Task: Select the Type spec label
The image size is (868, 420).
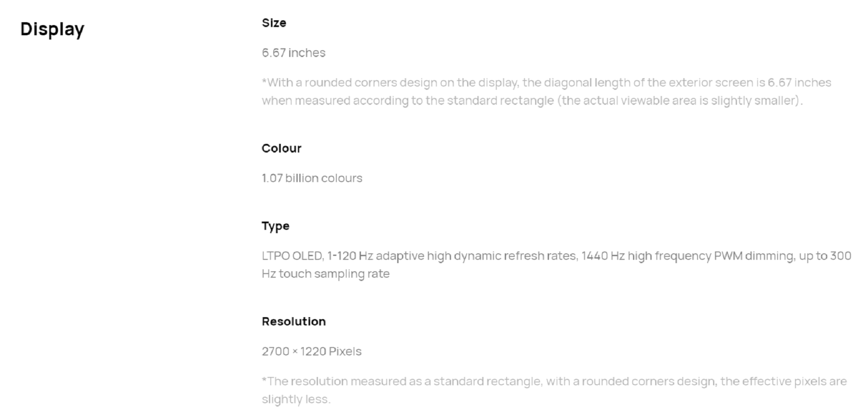Action: [275, 226]
